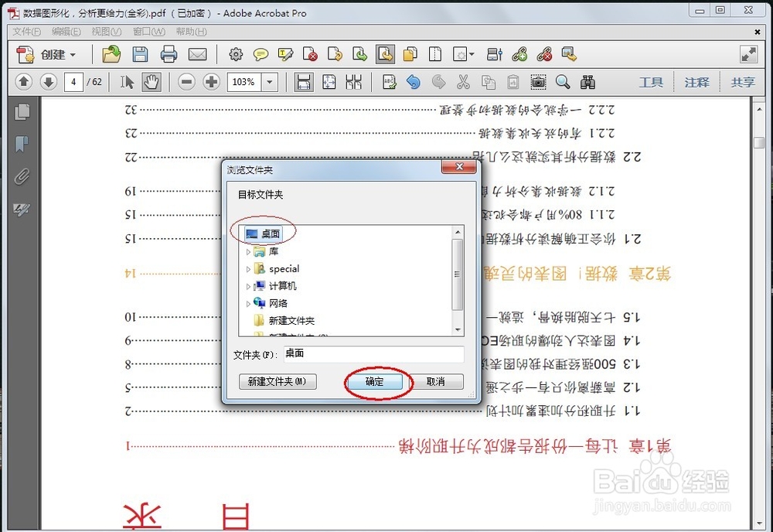Select the highlight text tool icon
This screenshot has width=773, height=532.
click(285, 54)
